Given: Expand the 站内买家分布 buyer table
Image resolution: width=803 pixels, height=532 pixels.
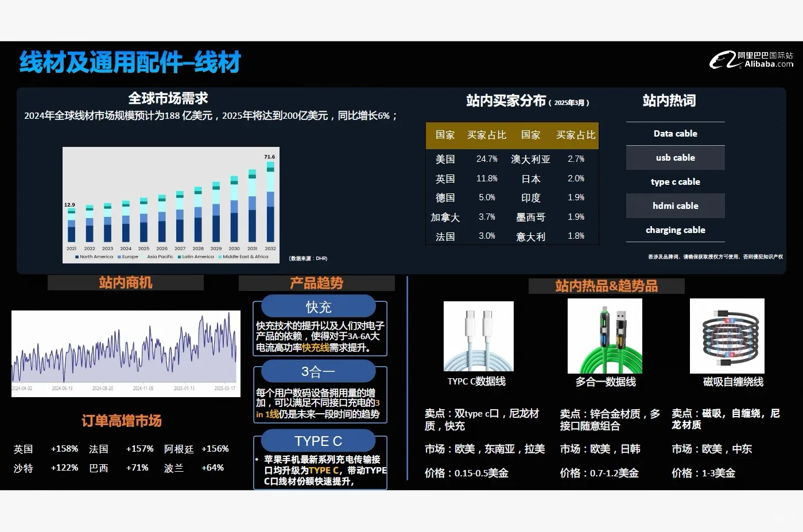Looking at the screenshot, I should [512, 184].
